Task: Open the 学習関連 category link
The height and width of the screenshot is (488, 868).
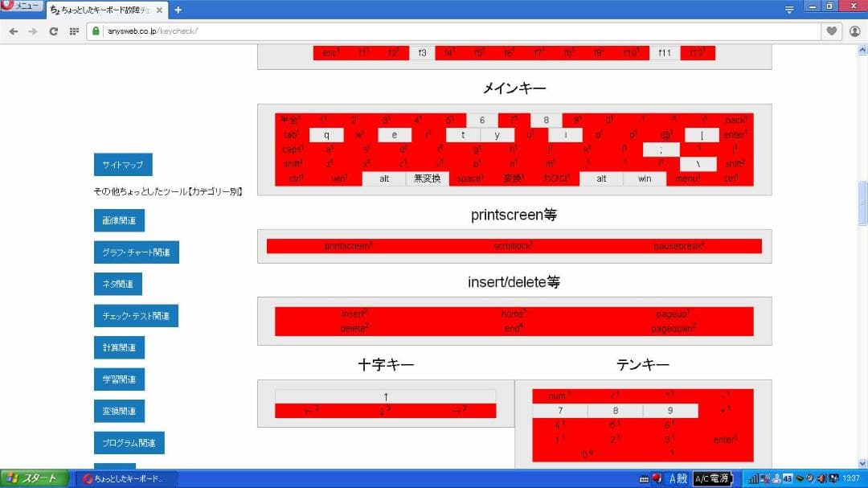Action: coord(121,379)
